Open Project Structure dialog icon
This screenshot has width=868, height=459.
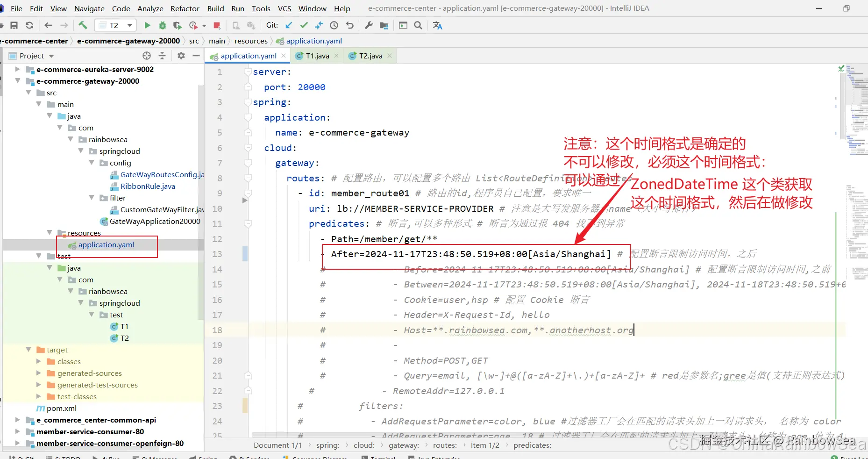point(384,25)
